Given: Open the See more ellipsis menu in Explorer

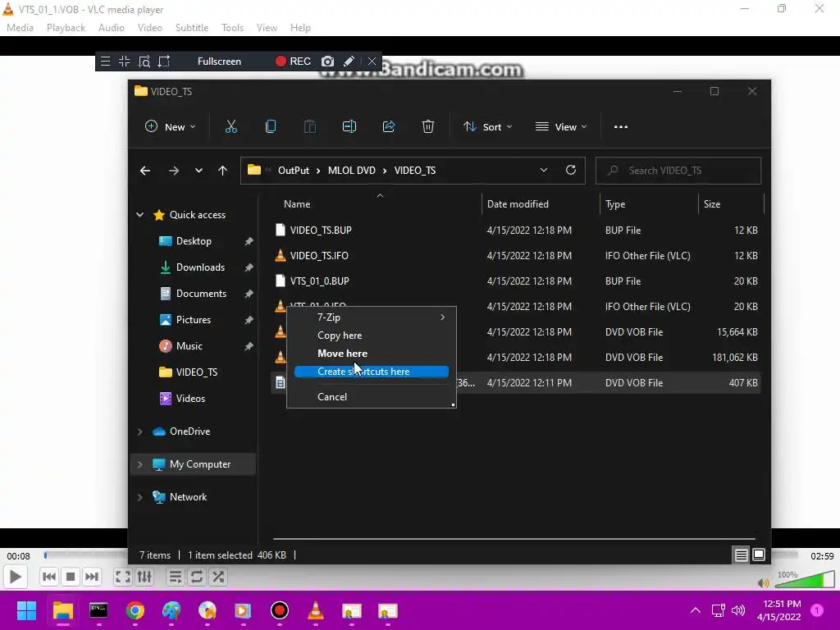Looking at the screenshot, I should tap(621, 127).
